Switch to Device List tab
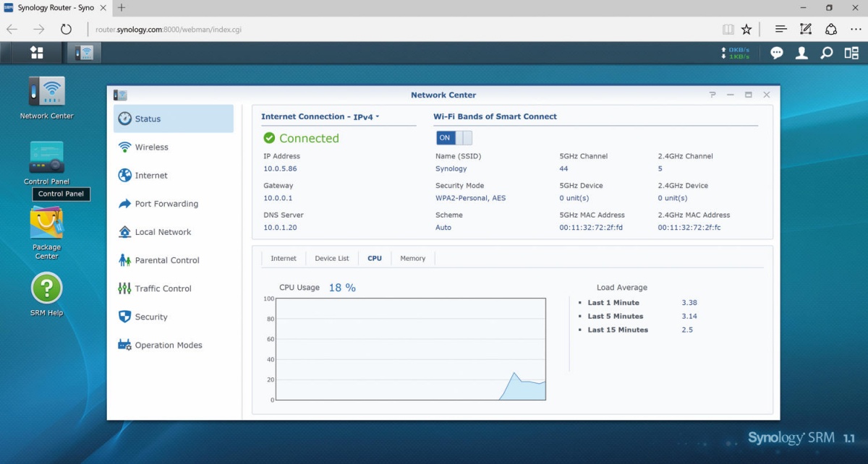Viewport: 868px width, 464px height. click(332, 258)
